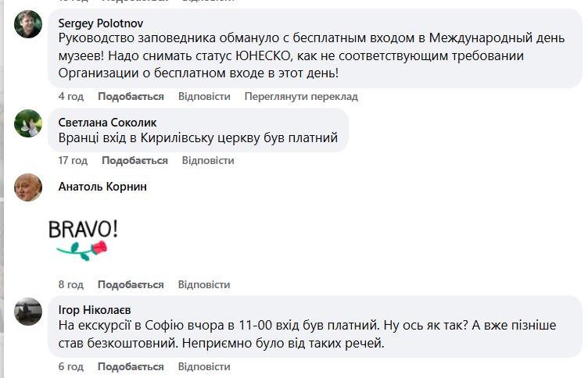
Task: Click the 17 год timestamp
Action: tap(73, 160)
